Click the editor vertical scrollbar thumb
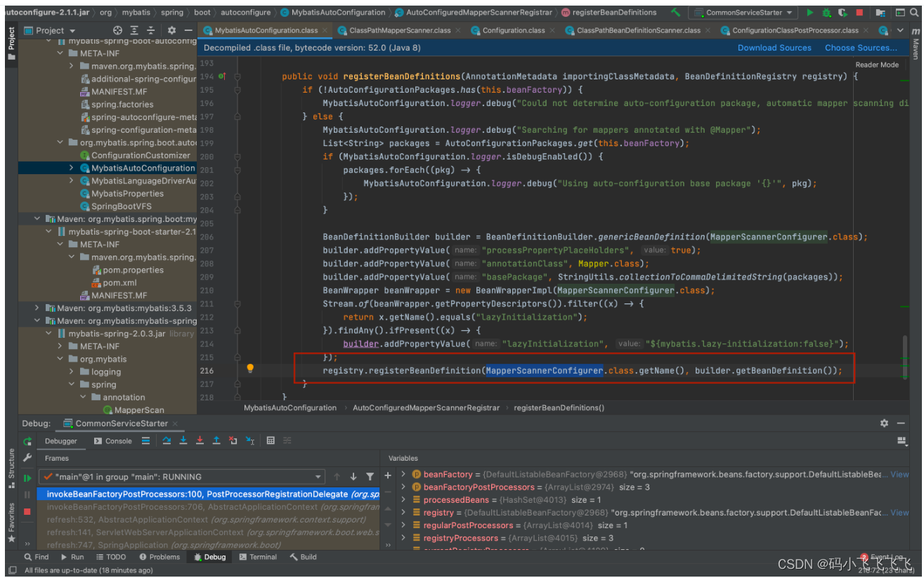This screenshot has width=924, height=578. pos(906,359)
